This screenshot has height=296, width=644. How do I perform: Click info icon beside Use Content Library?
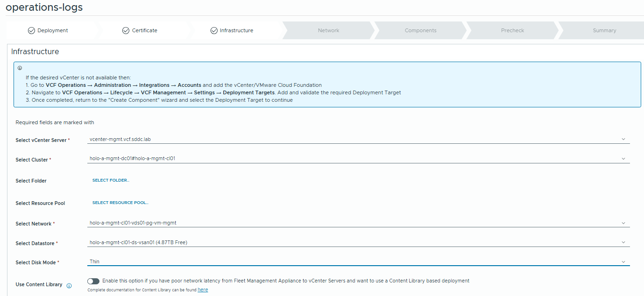coord(69,286)
